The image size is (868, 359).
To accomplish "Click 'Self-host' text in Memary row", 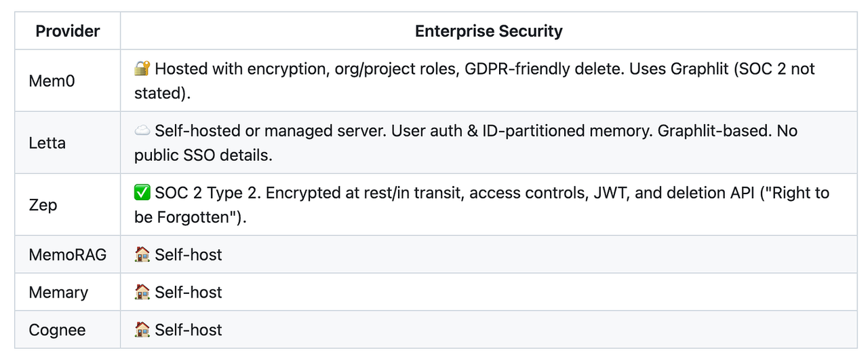I will click(x=189, y=292).
